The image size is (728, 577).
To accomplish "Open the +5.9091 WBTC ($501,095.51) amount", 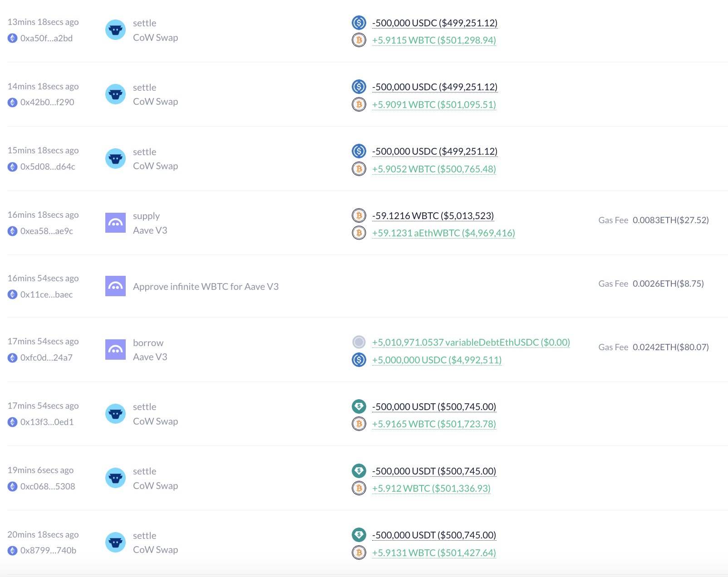I will point(434,105).
